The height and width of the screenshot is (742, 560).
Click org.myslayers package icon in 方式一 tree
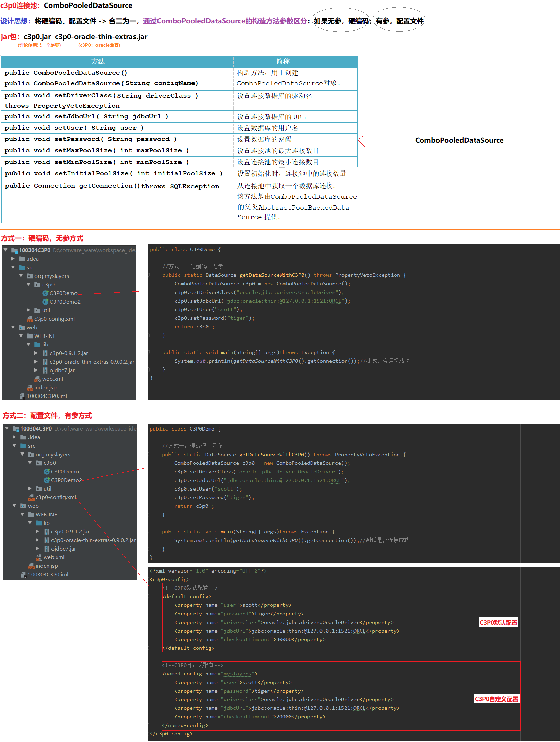click(30, 276)
